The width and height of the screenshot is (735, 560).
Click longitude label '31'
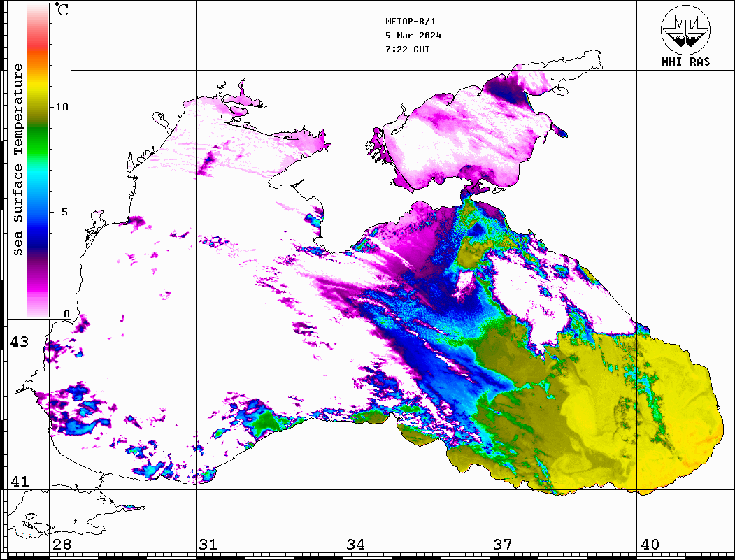coord(208,545)
